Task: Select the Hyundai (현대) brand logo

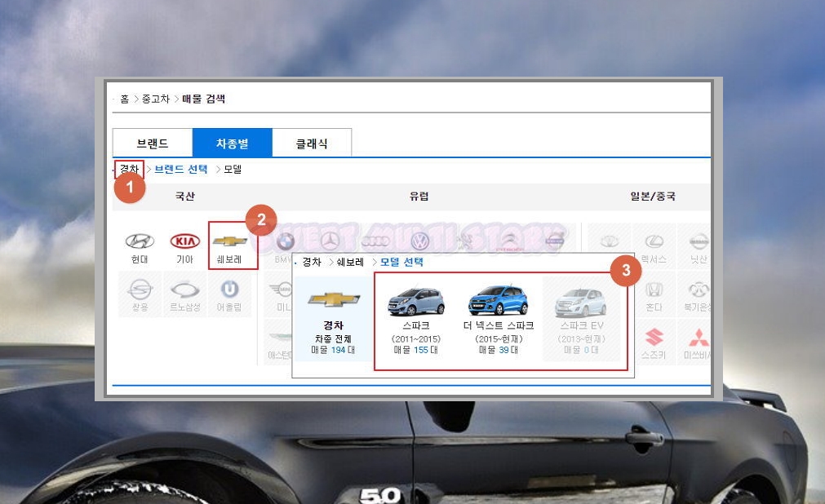Action: [140, 241]
